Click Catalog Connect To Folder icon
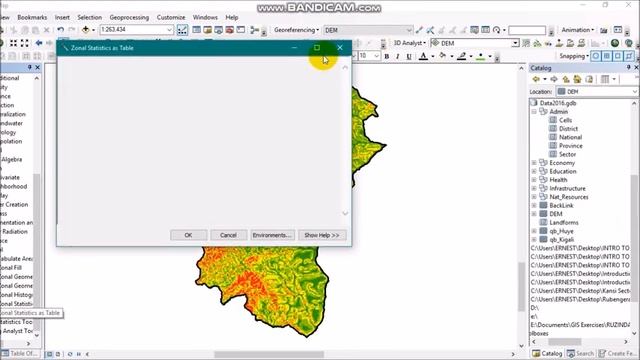The width and height of the screenshot is (640, 360). 589,79
